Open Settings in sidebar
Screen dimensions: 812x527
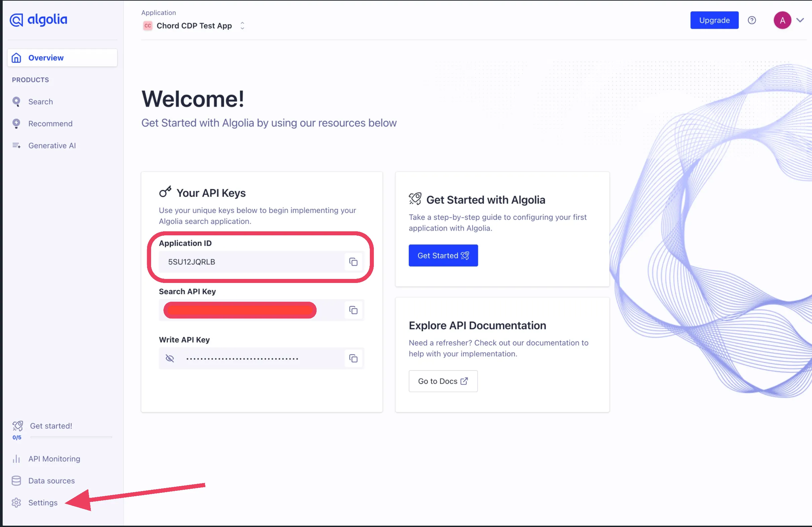click(43, 503)
